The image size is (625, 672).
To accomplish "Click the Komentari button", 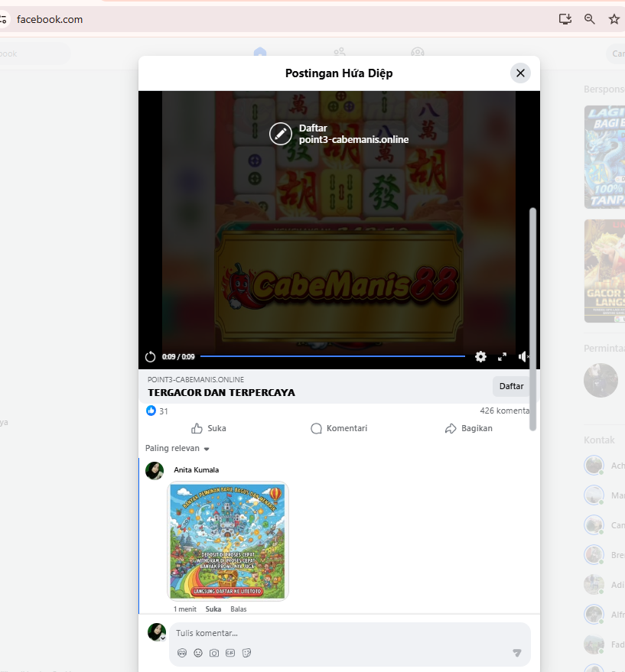I will (x=339, y=428).
